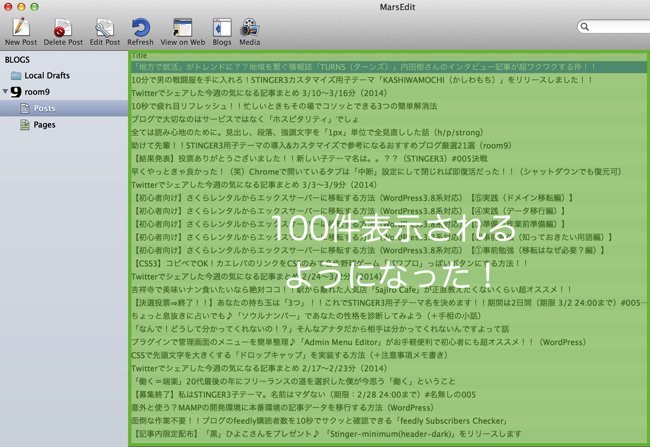650x447 pixels.
Task: Select さくらレンタル post ⑤実践 ドメイン移転編
Action: tap(388, 198)
